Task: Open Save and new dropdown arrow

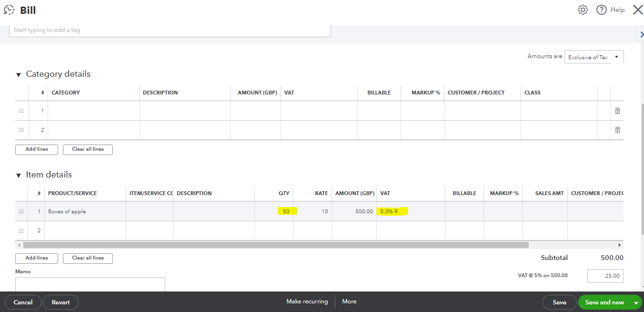Action: 636,302
